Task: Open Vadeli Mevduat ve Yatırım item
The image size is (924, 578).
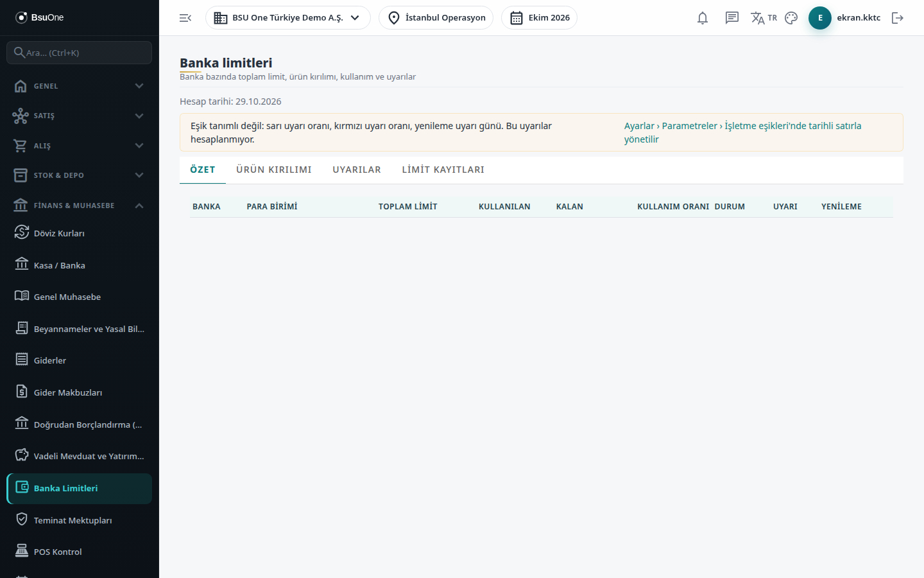Action: pyautogui.click(x=80, y=456)
